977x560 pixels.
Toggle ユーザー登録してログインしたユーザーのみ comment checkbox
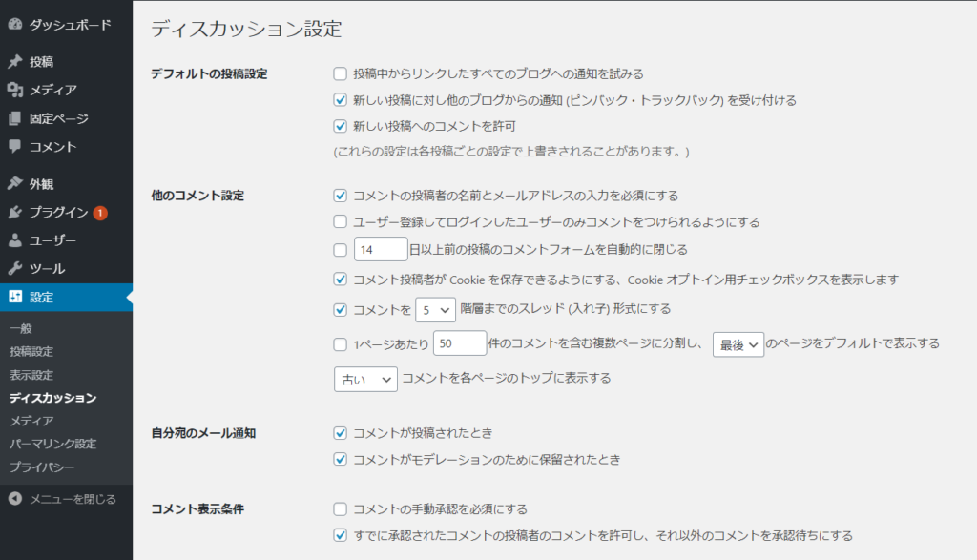pyautogui.click(x=340, y=222)
